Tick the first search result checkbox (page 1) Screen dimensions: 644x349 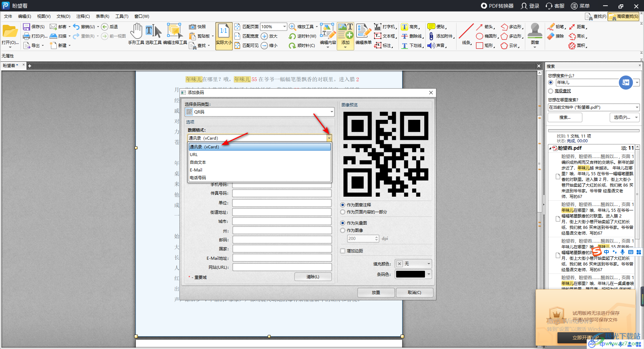click(x=558, y=177)
